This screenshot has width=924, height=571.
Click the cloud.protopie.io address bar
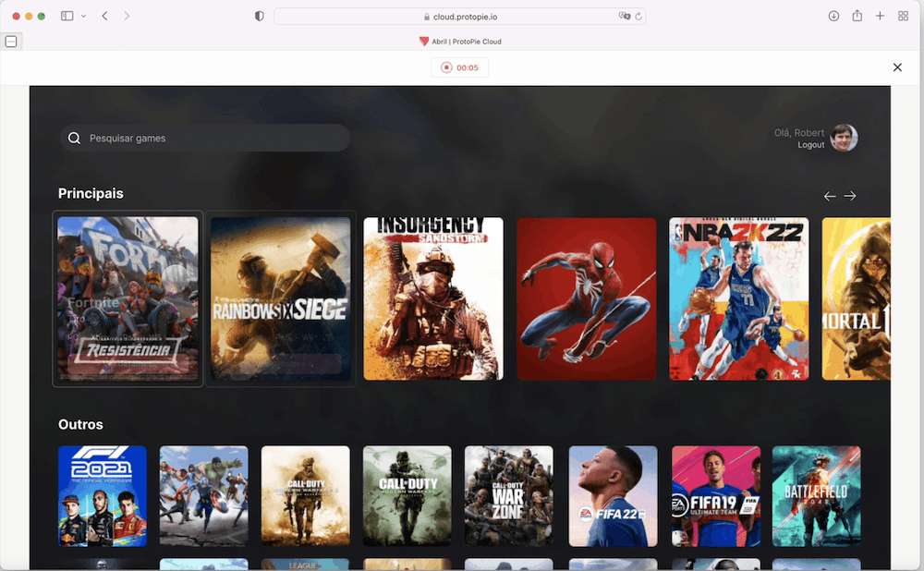coord(459,17)
